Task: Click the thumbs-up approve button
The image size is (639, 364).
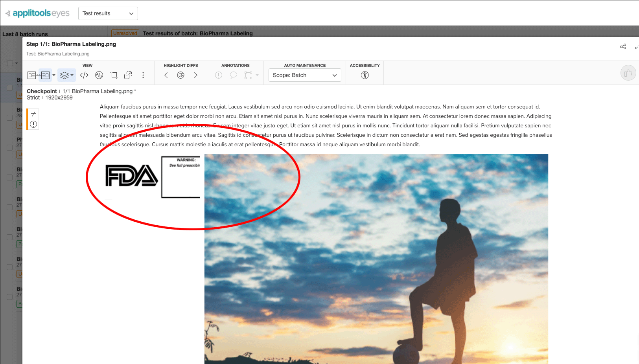Action: coord(628,73)
